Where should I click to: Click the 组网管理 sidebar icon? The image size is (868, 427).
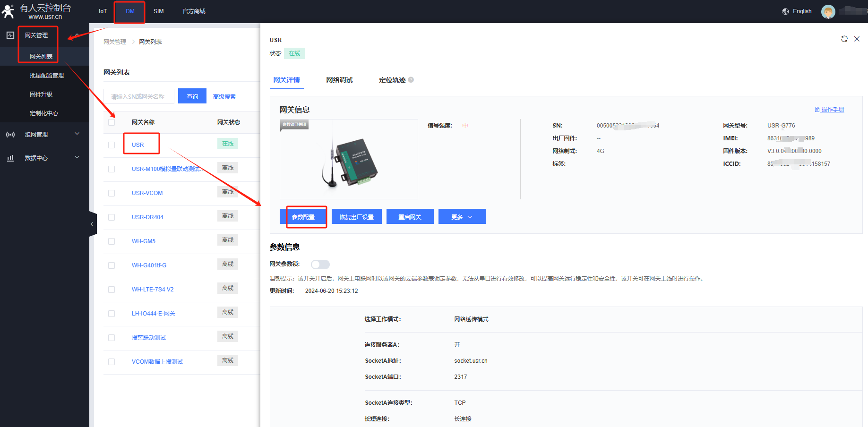click(x=10, y=135)
